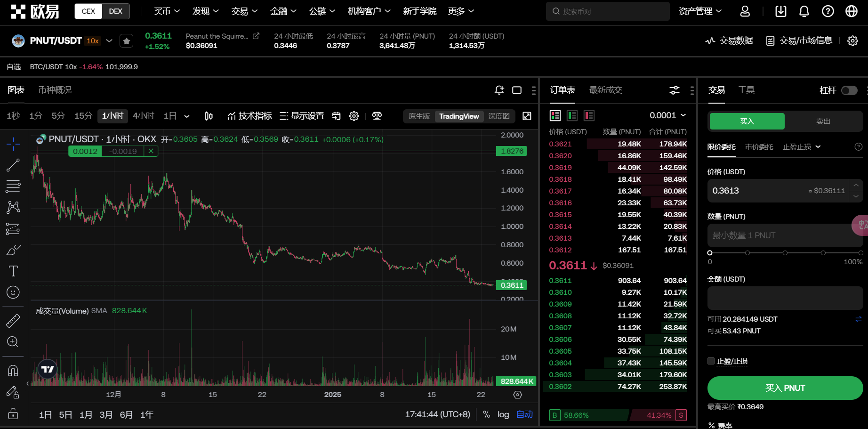Open the emoji icons tool

pyautogui.click(x=13, y=292)
